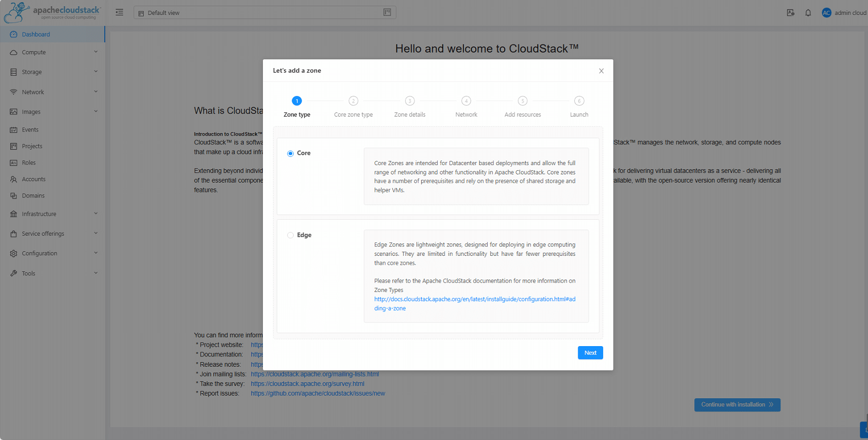Open the Dashboard menu item
The height and width of the screenshot is (440, 868).
[x=53, y=35]
